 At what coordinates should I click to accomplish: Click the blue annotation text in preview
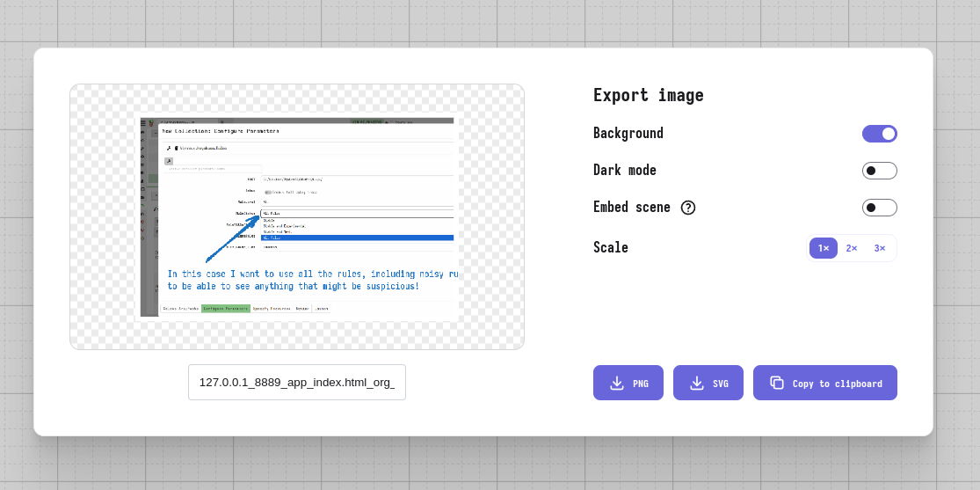(313, 280)
